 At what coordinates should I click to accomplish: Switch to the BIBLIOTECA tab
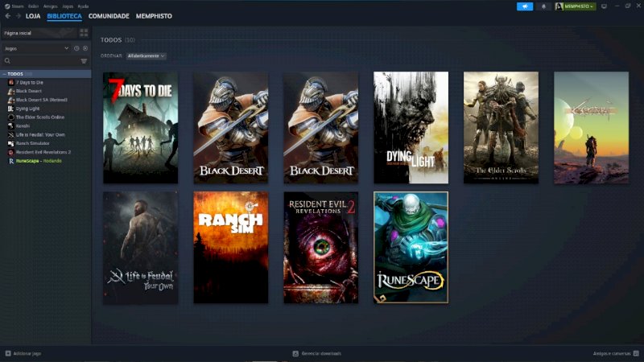click(64, 16)
